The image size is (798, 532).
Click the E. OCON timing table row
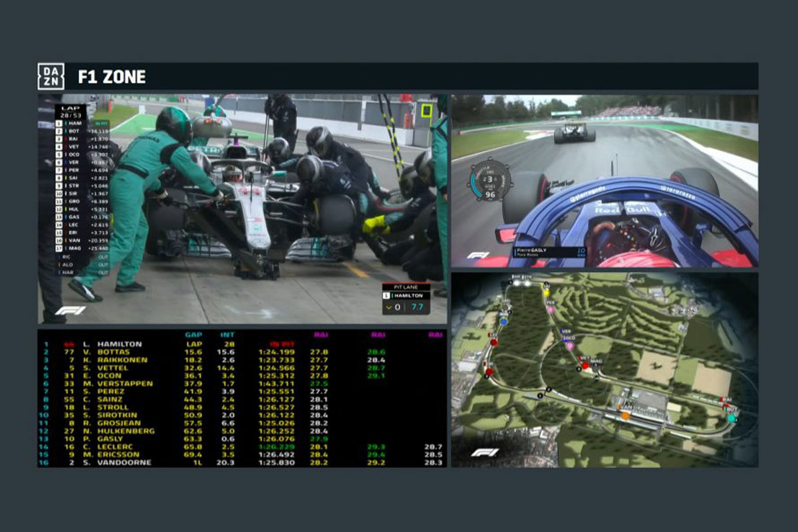(242, 376)
